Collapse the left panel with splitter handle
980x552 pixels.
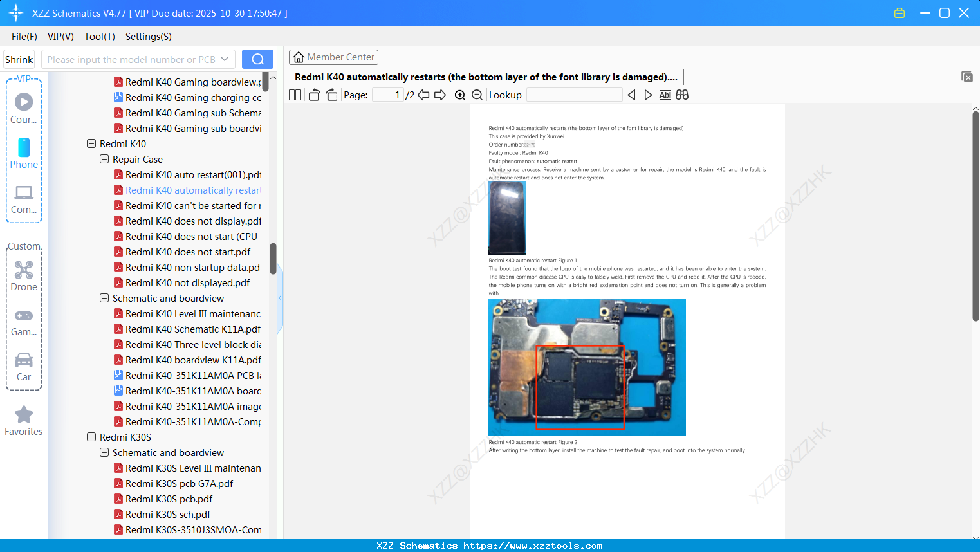(280, 297)
